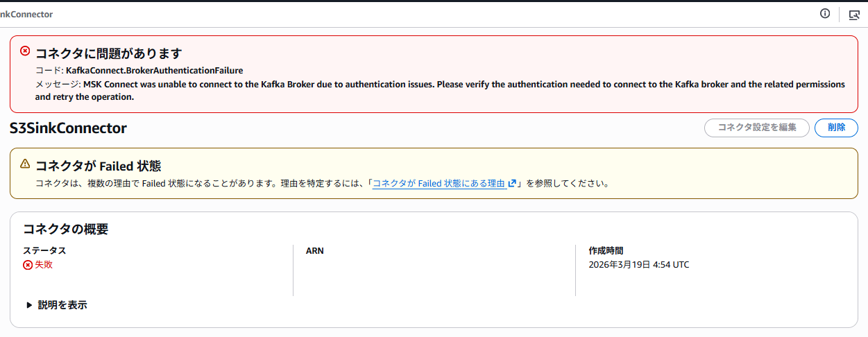
Task: Click the red failed status icon under ステータス
Action: [28, 265]
